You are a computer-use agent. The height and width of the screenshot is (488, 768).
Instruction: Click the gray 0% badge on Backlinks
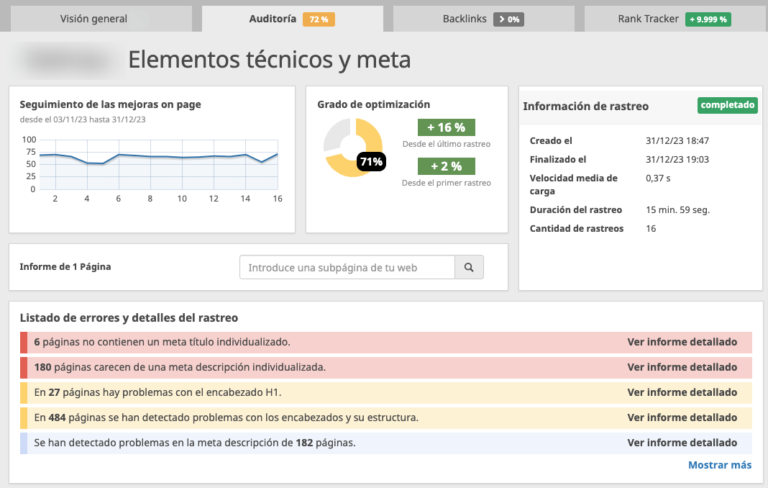click(x=508, y=19)
